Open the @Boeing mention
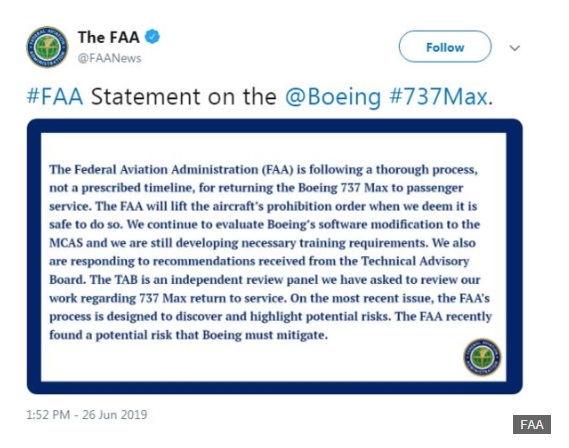The width and height of the screenshot is (569, 448). (333, 98)
